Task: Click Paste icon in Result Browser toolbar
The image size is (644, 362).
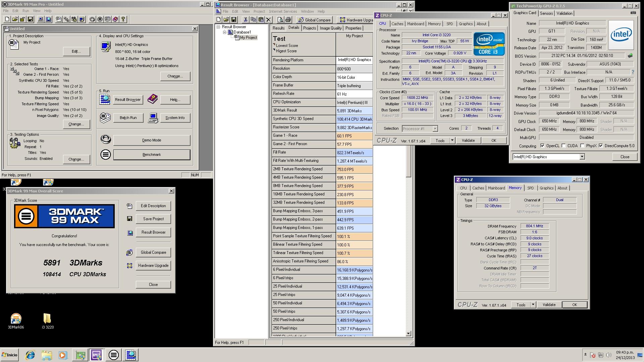Action: pos(261,20)
